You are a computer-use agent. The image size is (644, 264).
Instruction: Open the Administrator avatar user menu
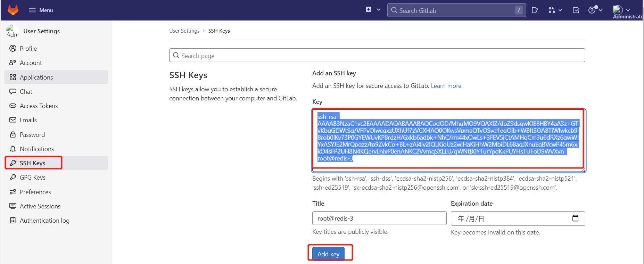[x=621, y=10]
